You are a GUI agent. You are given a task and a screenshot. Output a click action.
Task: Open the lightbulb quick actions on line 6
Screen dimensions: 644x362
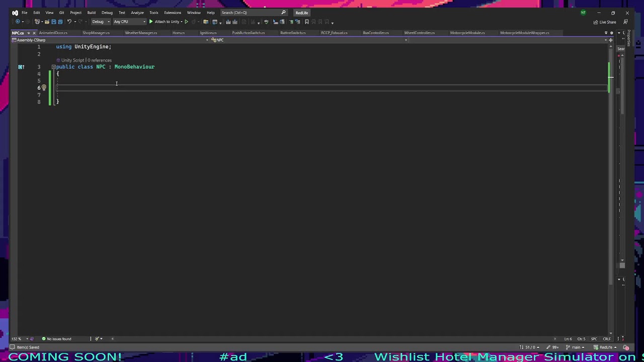coord(44,87)
